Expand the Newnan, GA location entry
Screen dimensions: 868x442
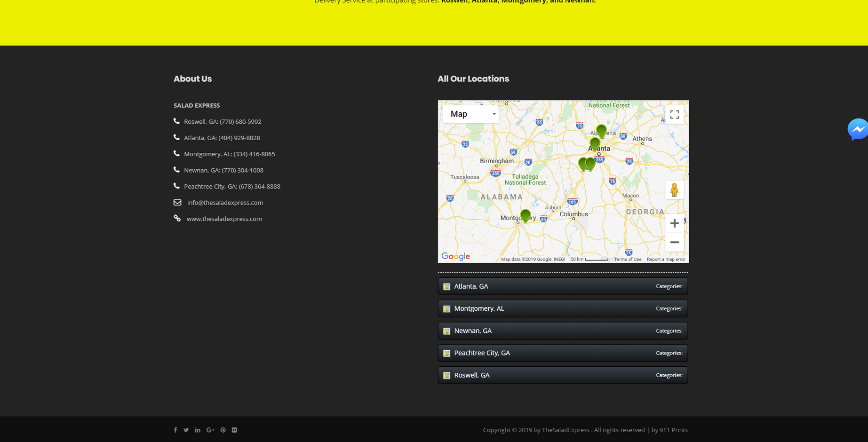[563, 331]
